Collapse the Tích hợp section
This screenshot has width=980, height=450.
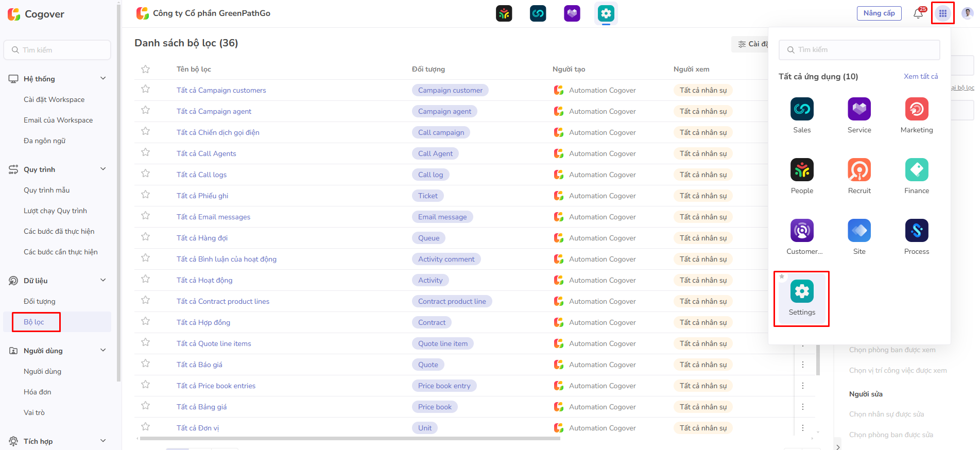(103, 441)
